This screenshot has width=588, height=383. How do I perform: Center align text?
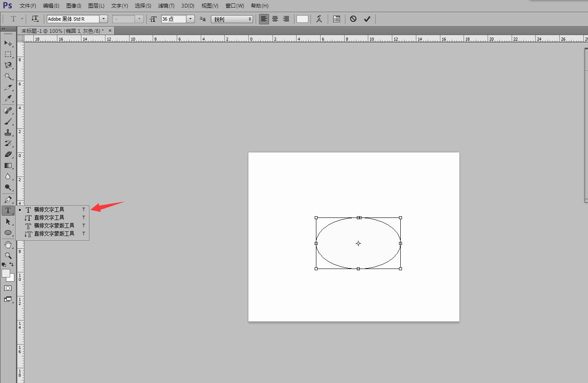[x=275, y=19]
